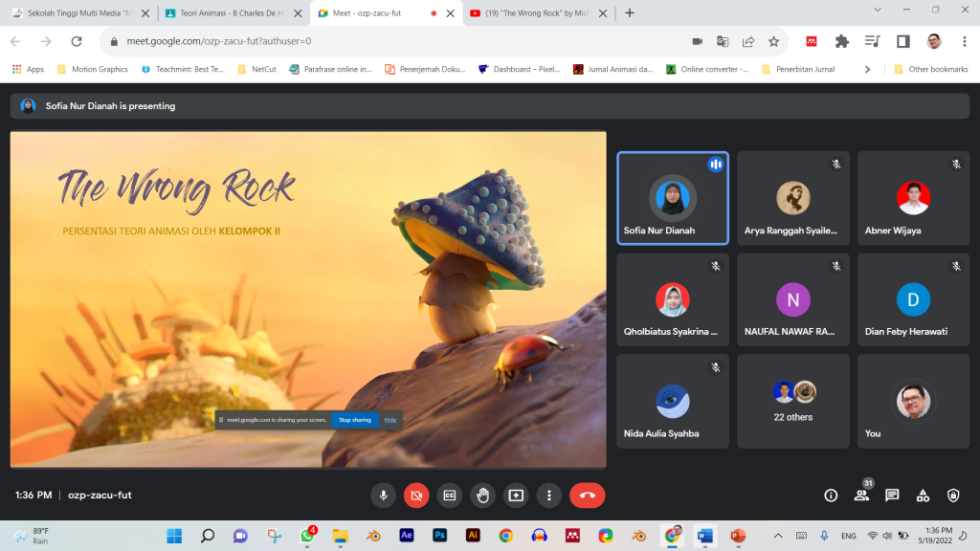The height and width of the screenshot is (551, 980).
Task: Open the chat with everyone panel
Action: click(892, 495)
